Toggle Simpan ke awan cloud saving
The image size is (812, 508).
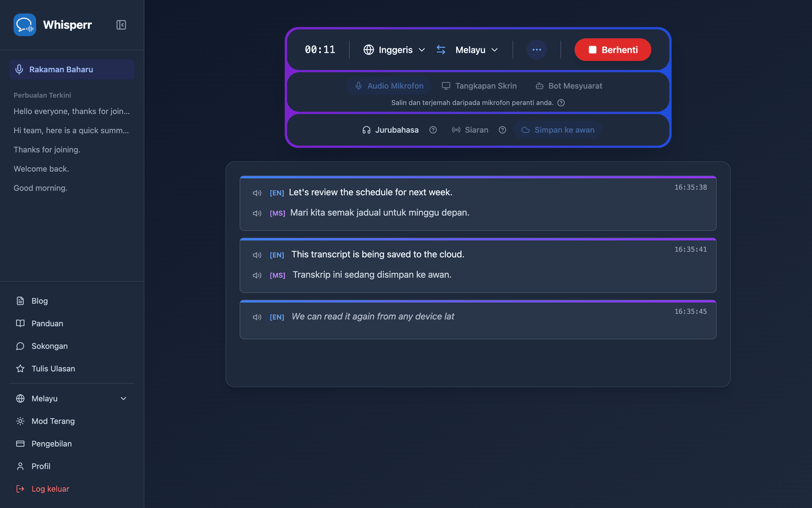pos(558,130)
